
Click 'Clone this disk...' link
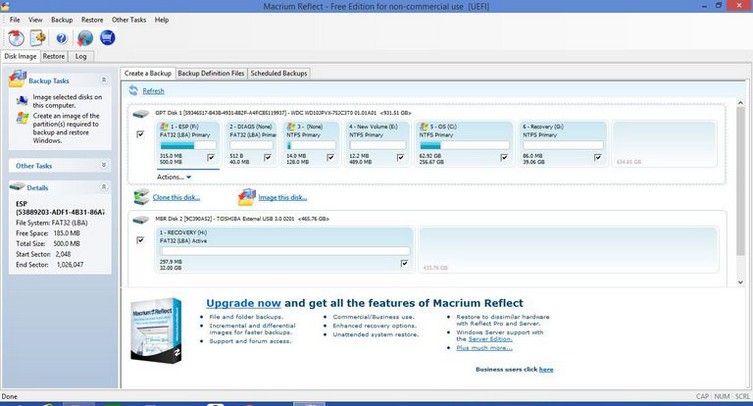pyautogui.click(x=176, y=197)
